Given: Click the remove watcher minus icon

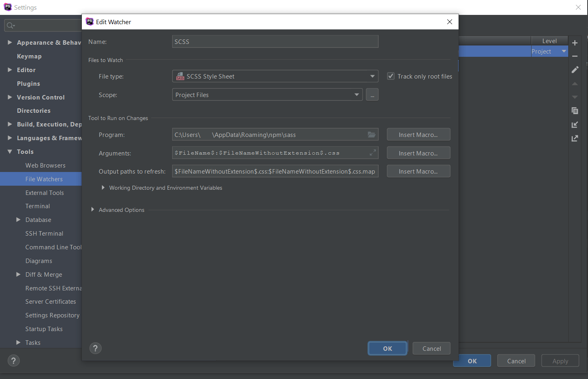Looking at the screenshot, I should coord(575,56).
